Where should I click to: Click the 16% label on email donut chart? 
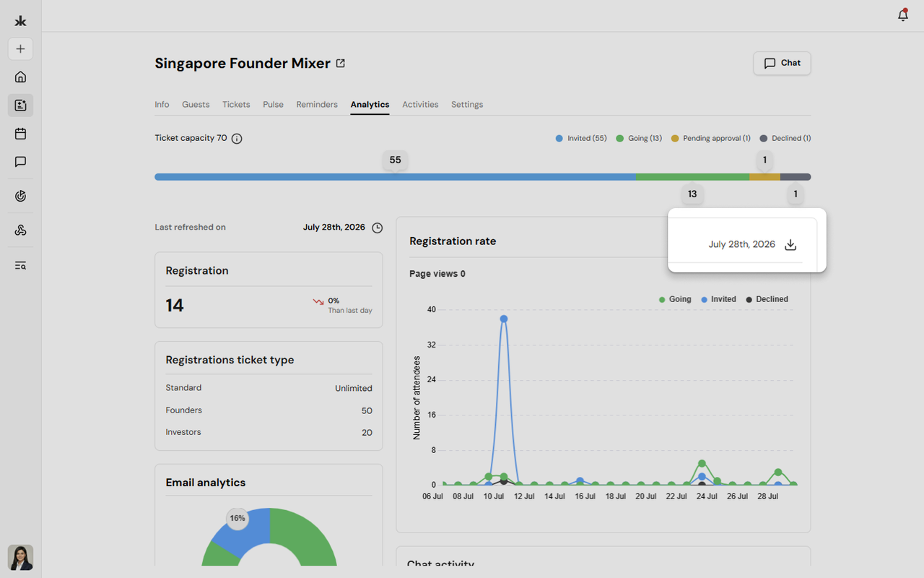point(237,518)
